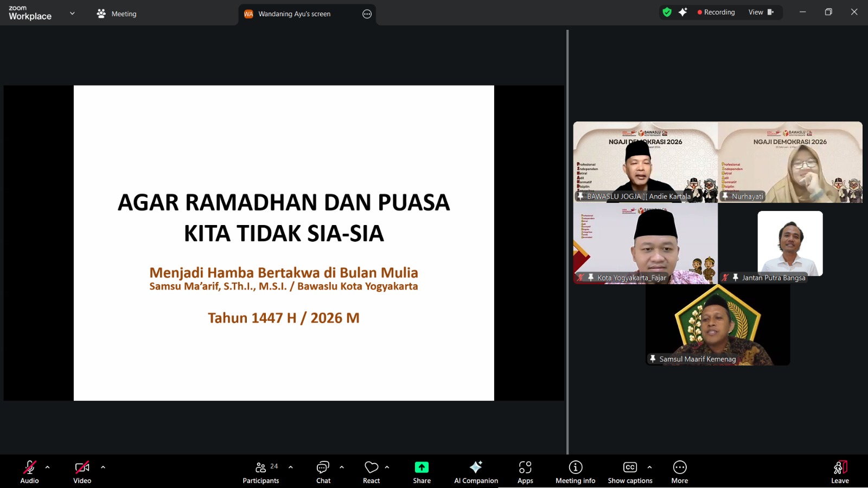Open the React emoji picker
This screenshot has height=488, width=868.
[x=371, y=471]
